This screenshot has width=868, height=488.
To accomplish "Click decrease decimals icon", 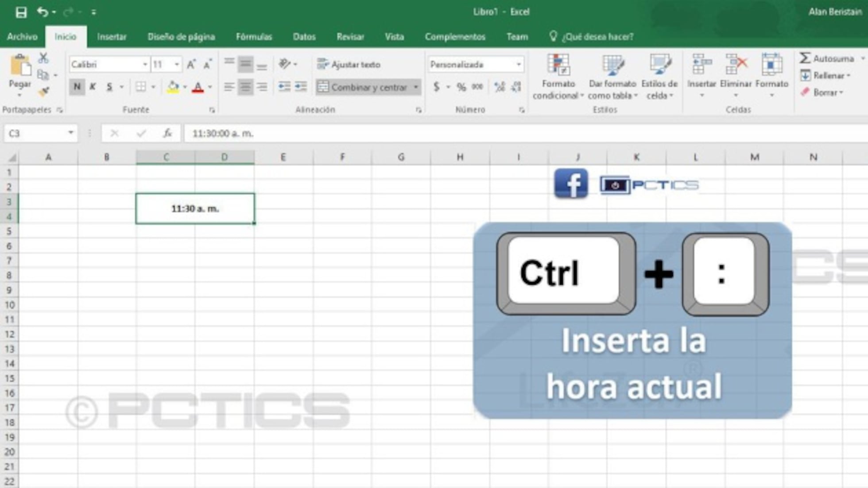I will pos(516,87).
